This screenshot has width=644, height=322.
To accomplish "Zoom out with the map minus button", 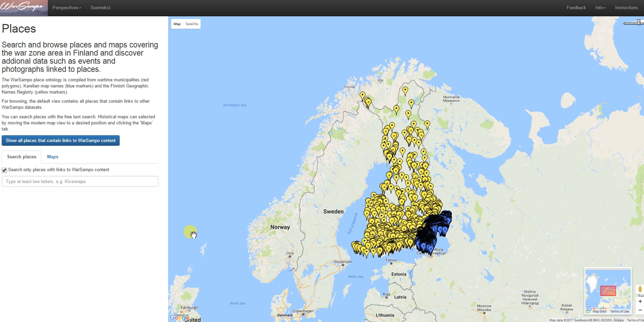I will click(x=640, y=310).
